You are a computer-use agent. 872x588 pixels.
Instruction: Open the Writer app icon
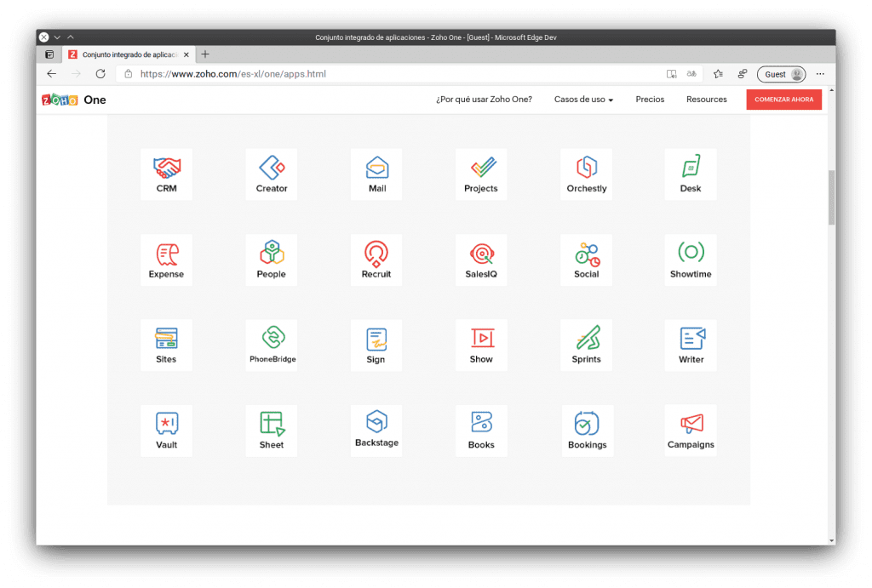pyautogui.click(x=691, y=345)
